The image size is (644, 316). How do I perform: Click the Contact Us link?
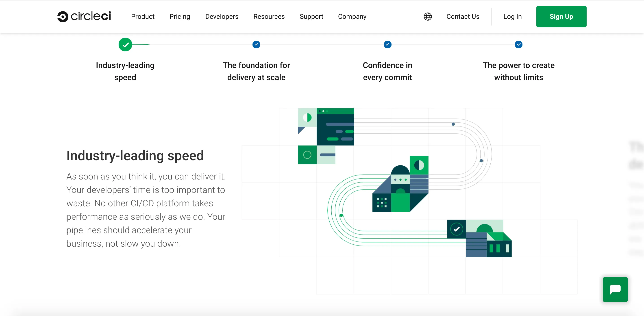click(463, 17)
